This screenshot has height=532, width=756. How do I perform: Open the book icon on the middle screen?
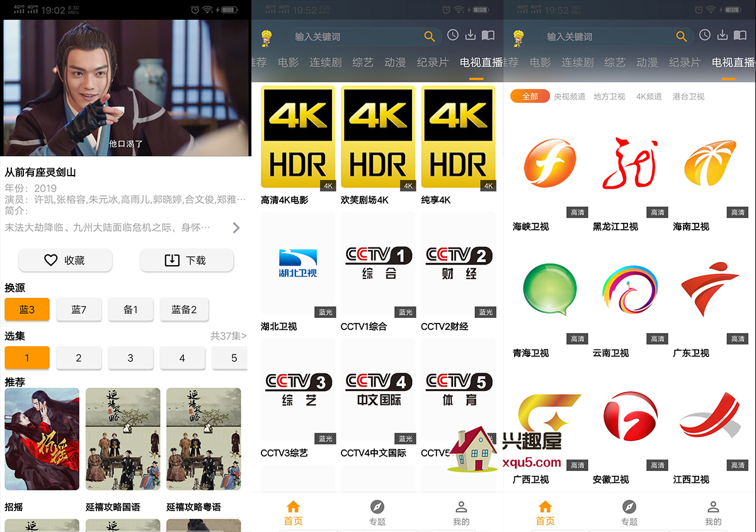pos(488,35)
